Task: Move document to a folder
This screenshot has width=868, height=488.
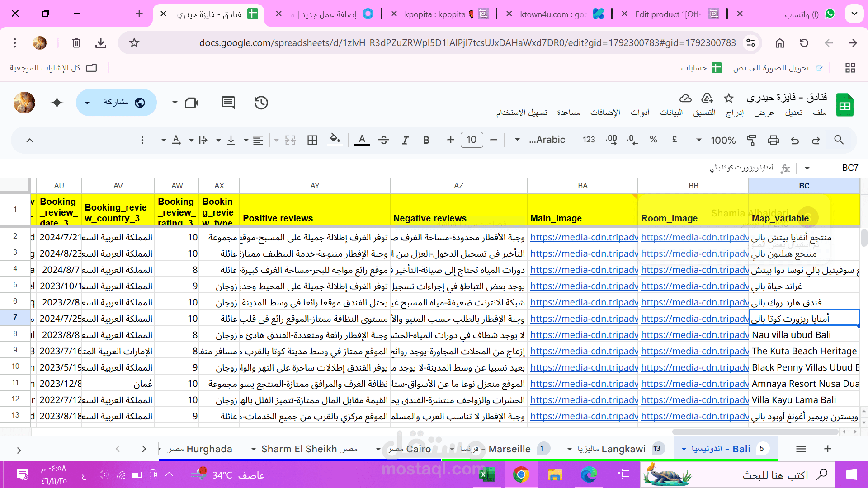Action: tap(707, 98)
